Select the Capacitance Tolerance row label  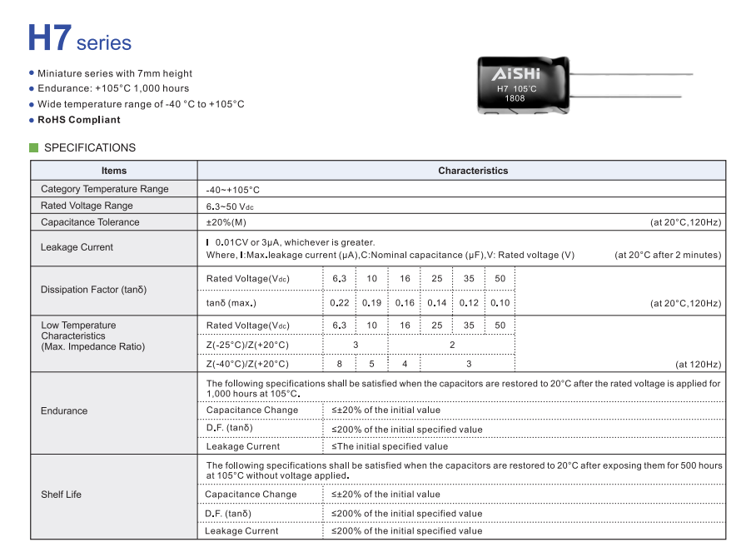coord(90,222)
